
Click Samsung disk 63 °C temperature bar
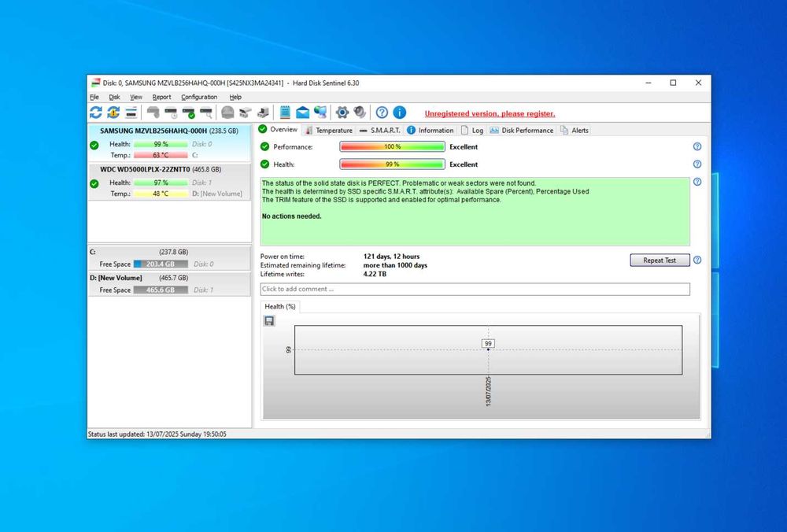coord(161,155)
